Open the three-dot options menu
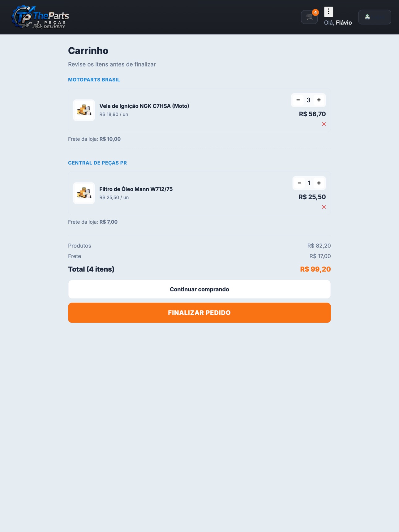Screen dimensions: 399x532 coord(328,12)
